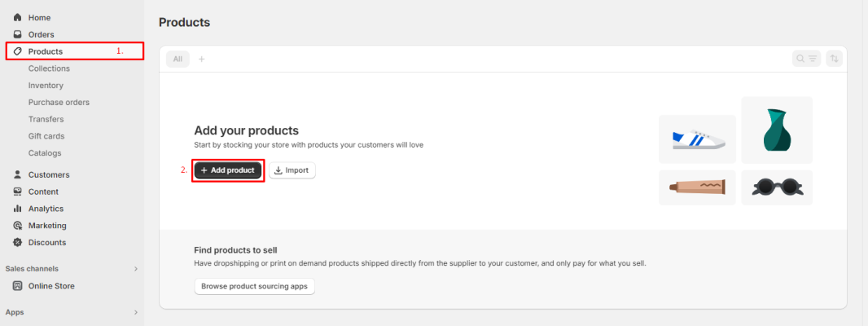
Task: Add a new view with plus tab
Action: tap(201, 59)
